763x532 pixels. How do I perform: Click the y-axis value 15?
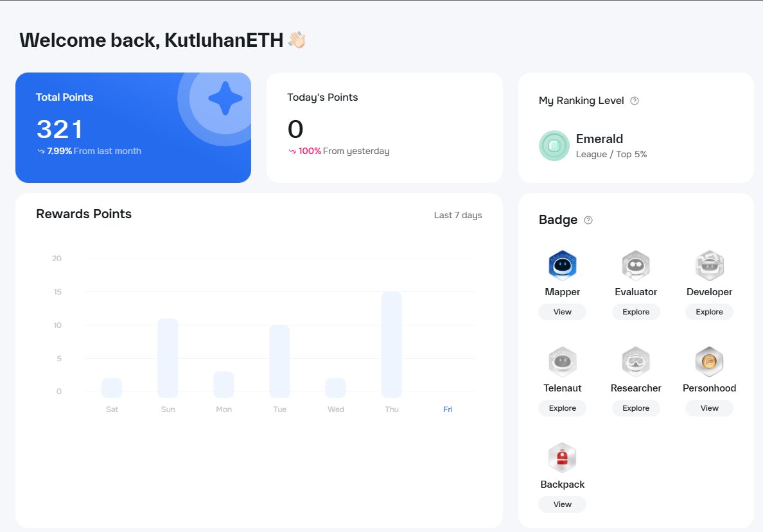(x=57, y=292)
